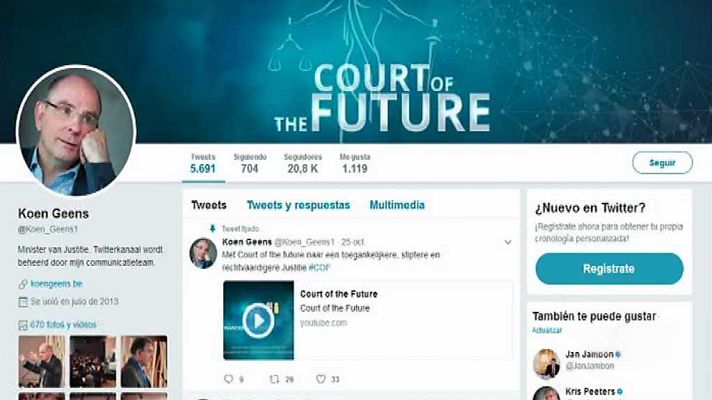
Task: Click the tweet author avatar in pinned tweet
Action: pos(203,253)
